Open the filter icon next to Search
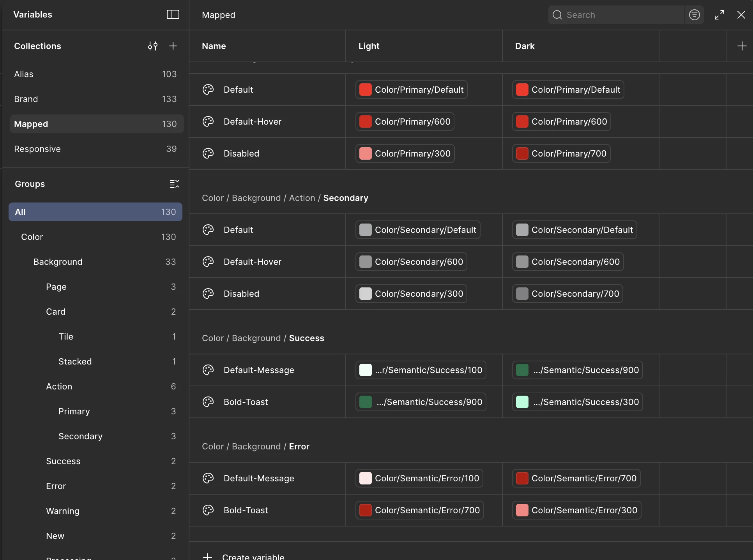 click(694, 15)
